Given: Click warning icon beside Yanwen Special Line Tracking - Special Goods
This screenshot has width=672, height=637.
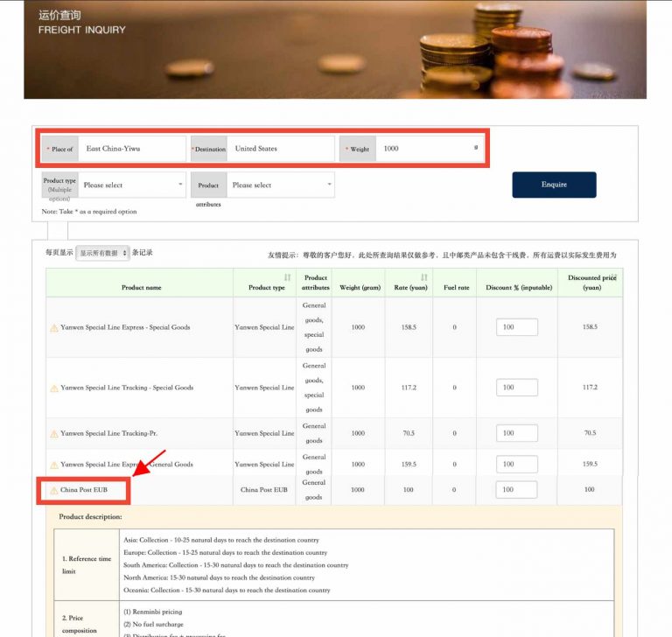Looking at the screenshot, I should pyautogui.click(x=54, y=388).
